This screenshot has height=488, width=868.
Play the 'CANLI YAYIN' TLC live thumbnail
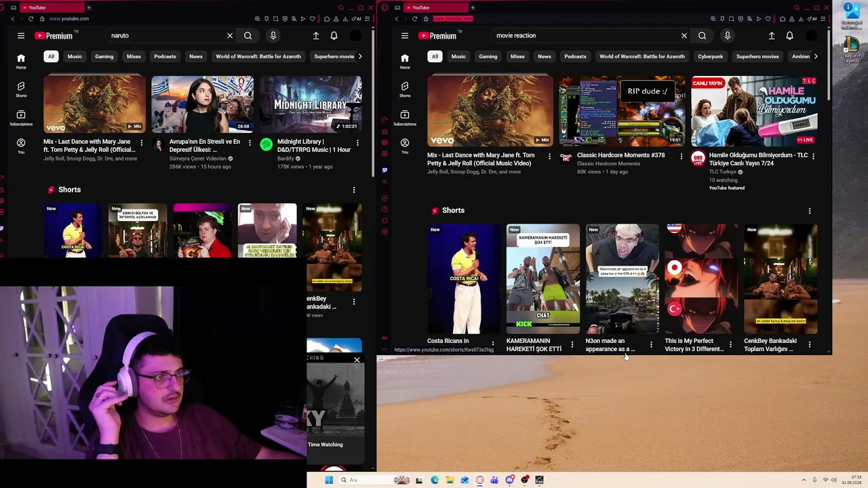(x=754, y=111)
